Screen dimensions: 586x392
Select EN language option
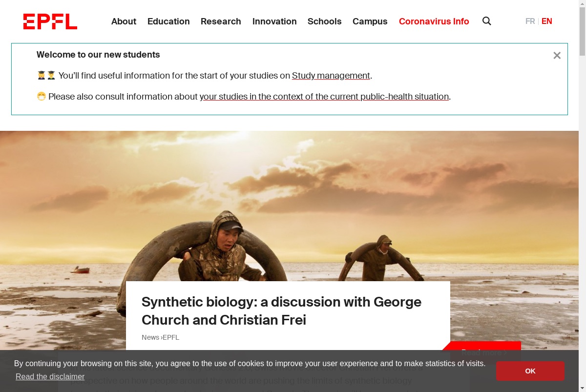[x=547, y=21]
